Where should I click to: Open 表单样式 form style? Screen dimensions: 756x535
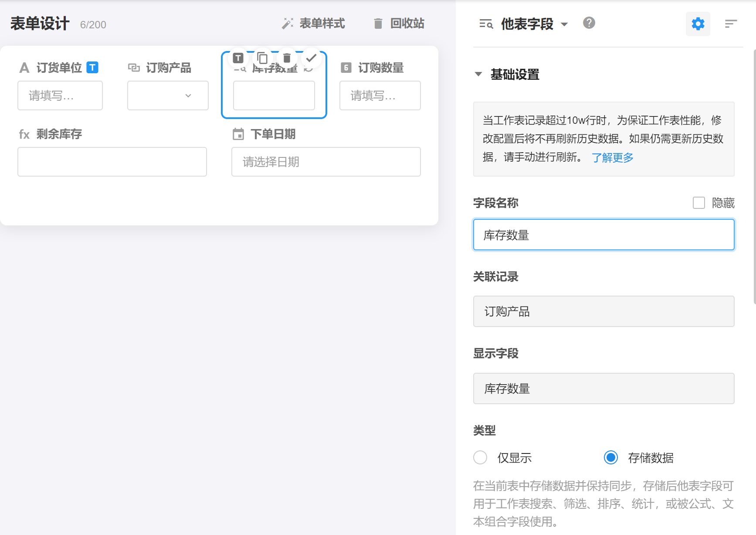(x=314, y=24)
